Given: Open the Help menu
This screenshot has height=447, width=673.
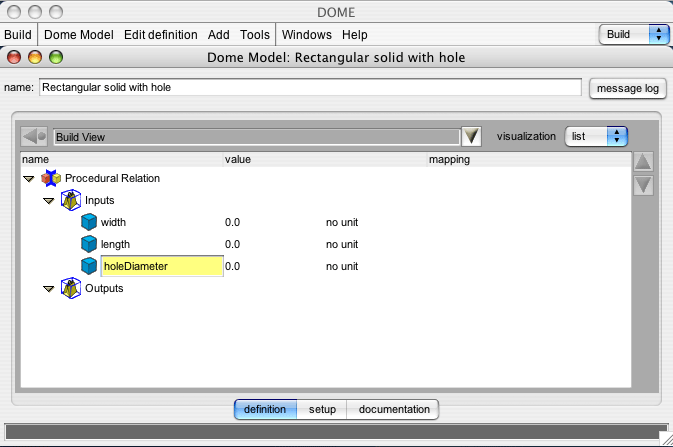Looking at the screenshot, I should [355, 35].
